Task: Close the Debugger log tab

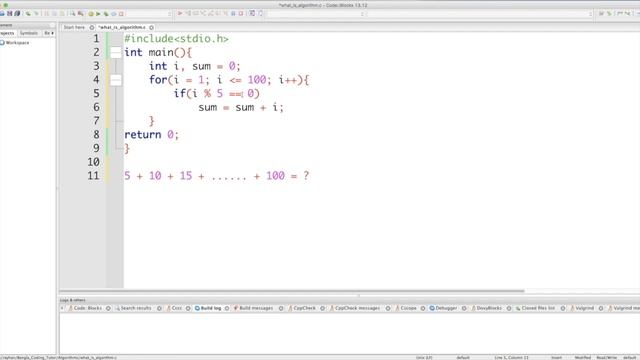Action: pos(464,308)
